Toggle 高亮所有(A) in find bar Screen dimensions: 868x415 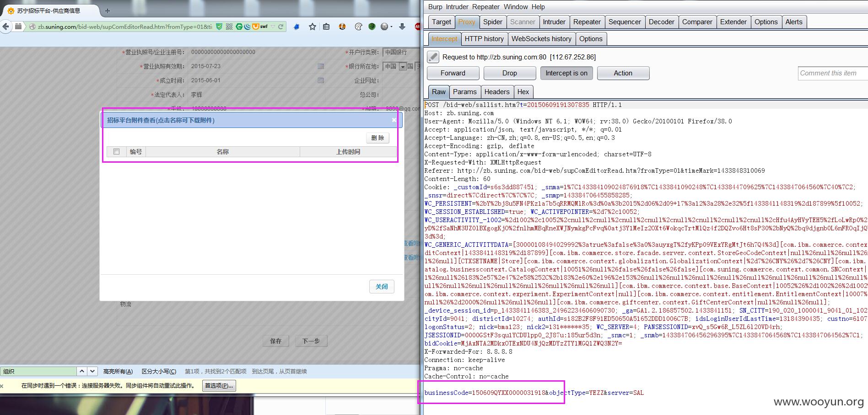tap(118, 371)
